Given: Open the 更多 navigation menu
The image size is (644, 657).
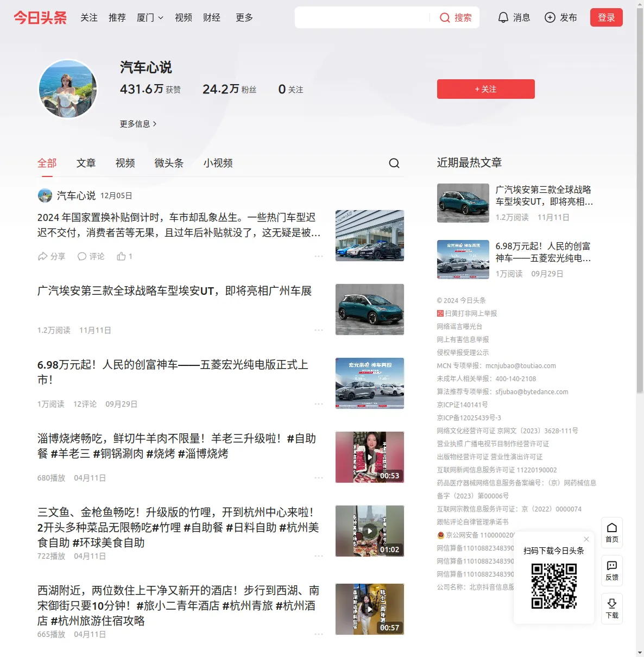Looking at the screenshot, I should coord(244,17).
